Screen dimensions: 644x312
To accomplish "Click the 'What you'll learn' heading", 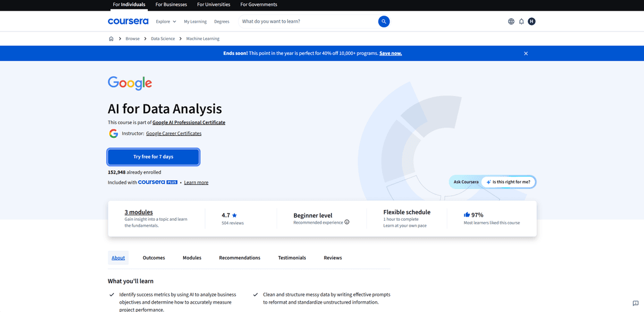I will click(131, 281).
